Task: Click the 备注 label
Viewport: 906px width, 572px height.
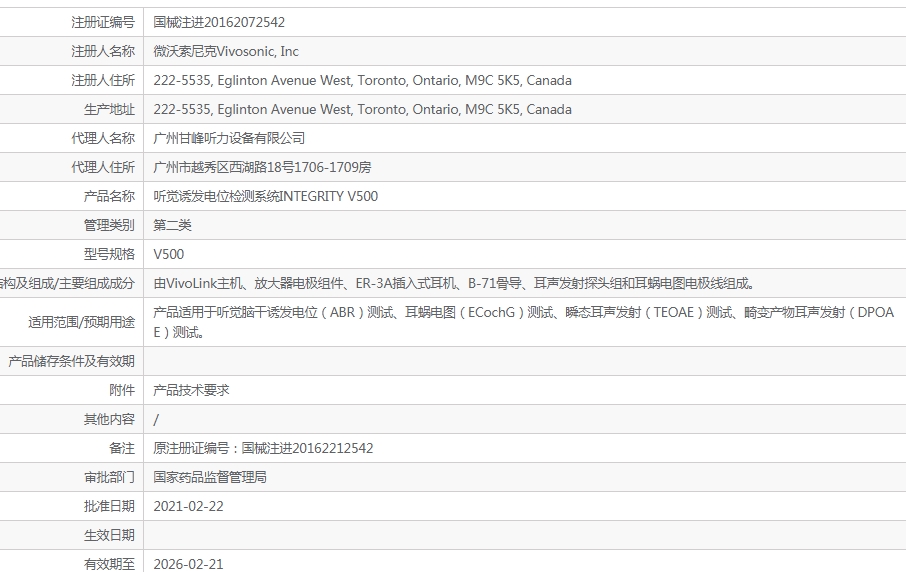Action: 122,448
